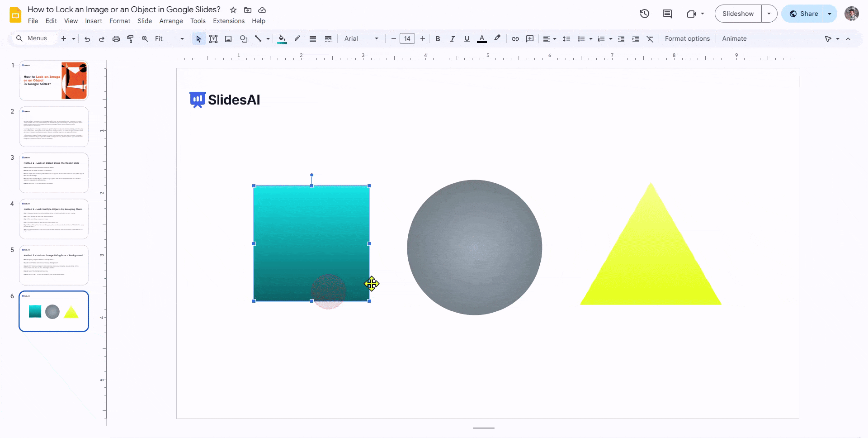Click the insert image icon
868x438 pixels.
228,39
